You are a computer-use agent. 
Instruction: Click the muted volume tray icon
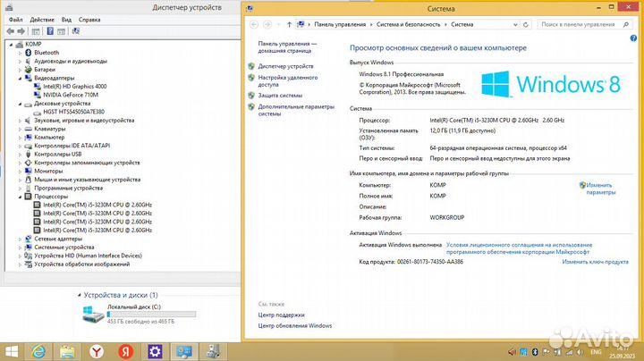pyautogui.click(x=512, y=352)
